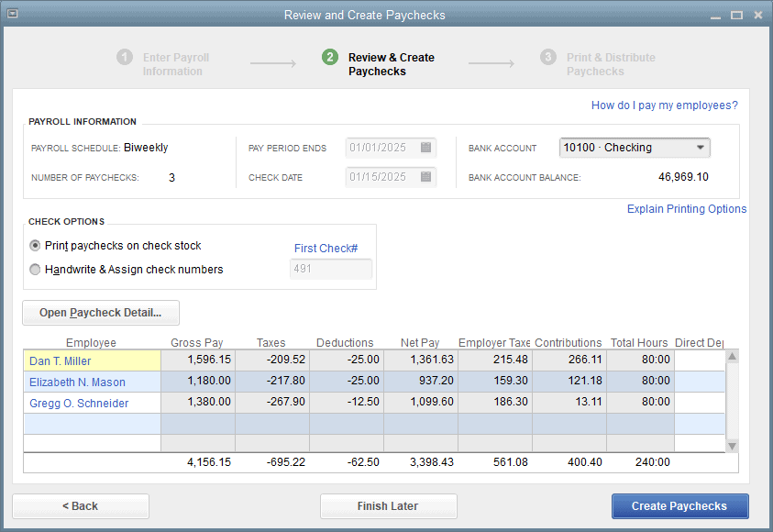Select contributions cell 121.18
The image size is (773, 532).
(569, 382)
